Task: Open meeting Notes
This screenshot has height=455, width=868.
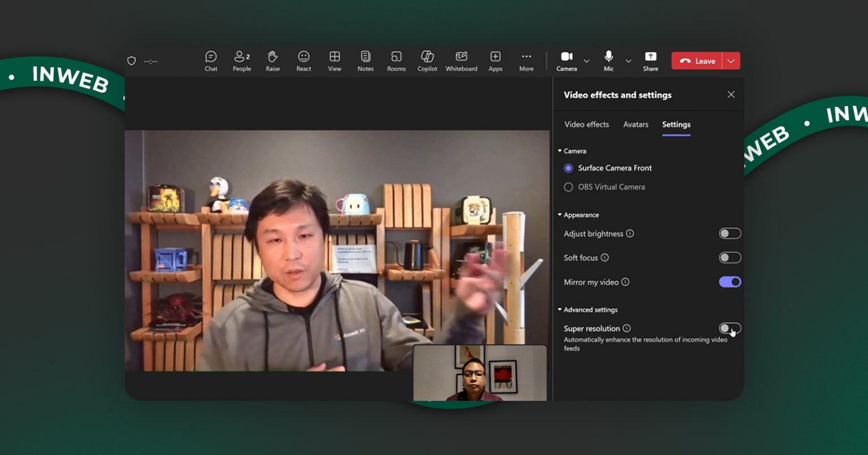Action: point(366,61)
